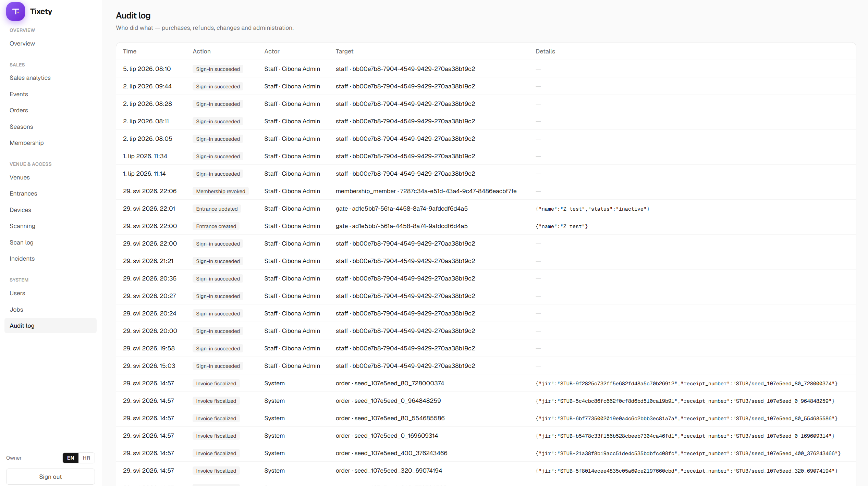This screenshot has height=486, width=868.
Task: Click the Target column header
Action: 344,51
